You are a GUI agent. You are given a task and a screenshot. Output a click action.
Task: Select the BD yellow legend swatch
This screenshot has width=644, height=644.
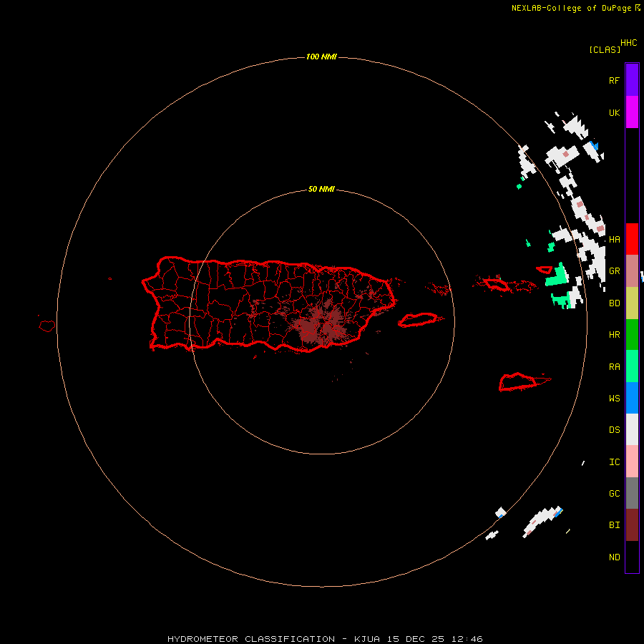(x=632, y=303)
